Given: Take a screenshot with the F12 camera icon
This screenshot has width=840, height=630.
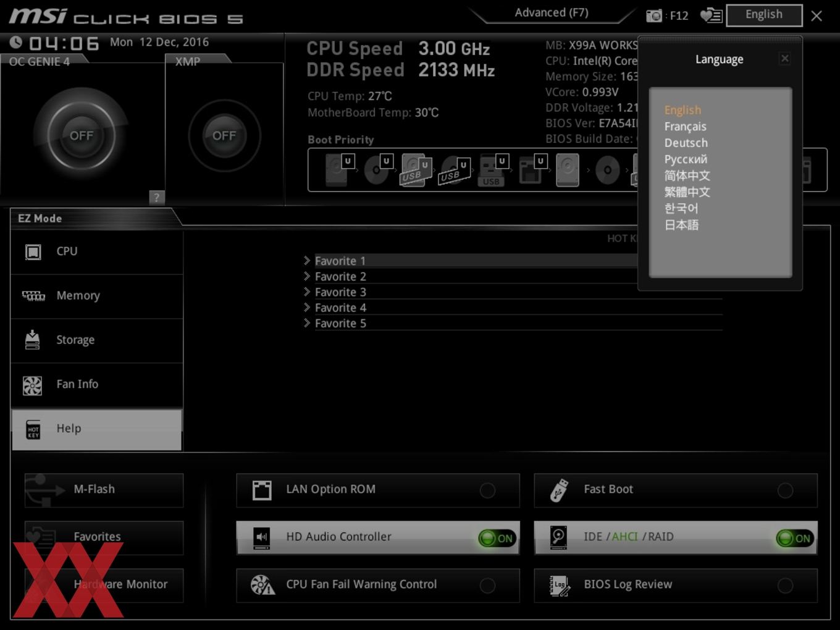Looking at the screenshot, I should coord(654,16).
